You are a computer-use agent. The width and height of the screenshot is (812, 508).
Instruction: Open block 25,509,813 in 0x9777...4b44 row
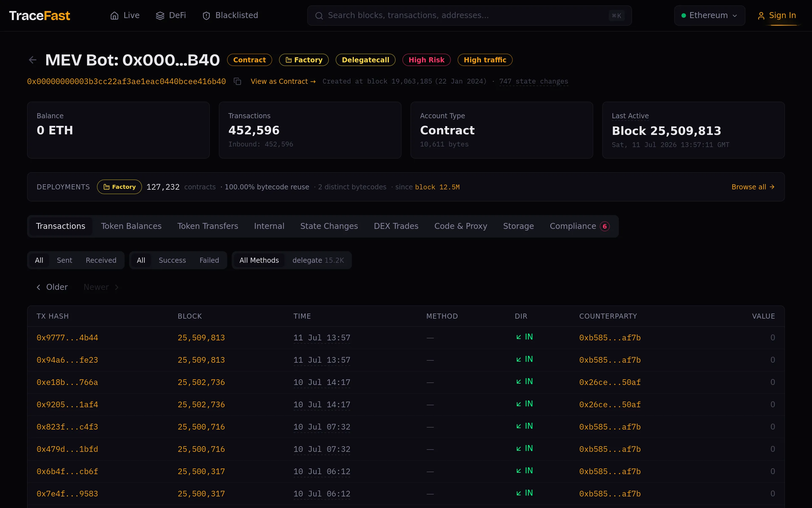tap(201, 338)
